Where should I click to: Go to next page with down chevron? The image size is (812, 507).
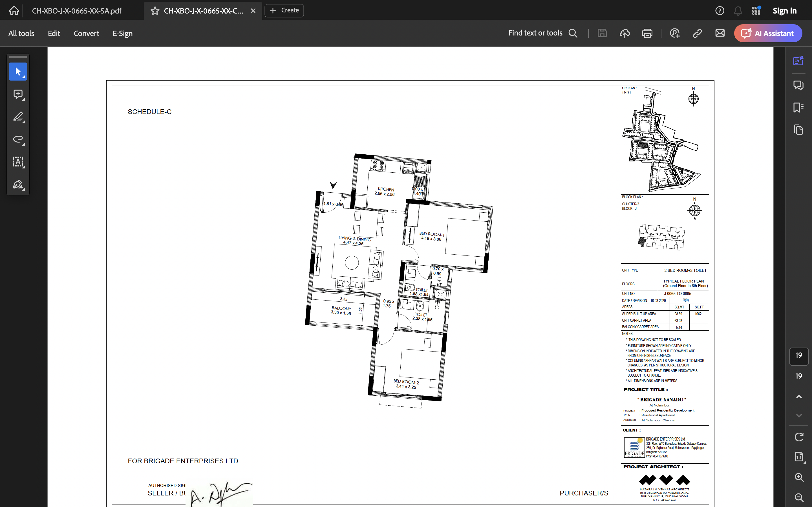coord(799,415)
